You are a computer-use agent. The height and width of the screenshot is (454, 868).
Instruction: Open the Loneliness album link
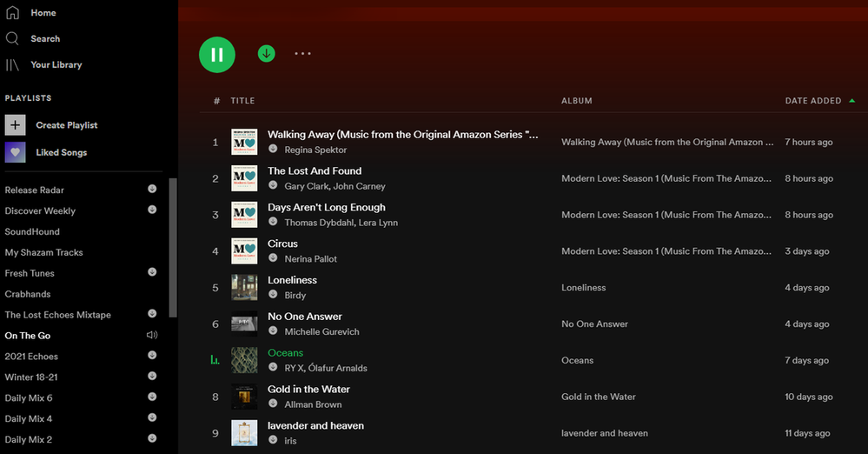(584, 288)
